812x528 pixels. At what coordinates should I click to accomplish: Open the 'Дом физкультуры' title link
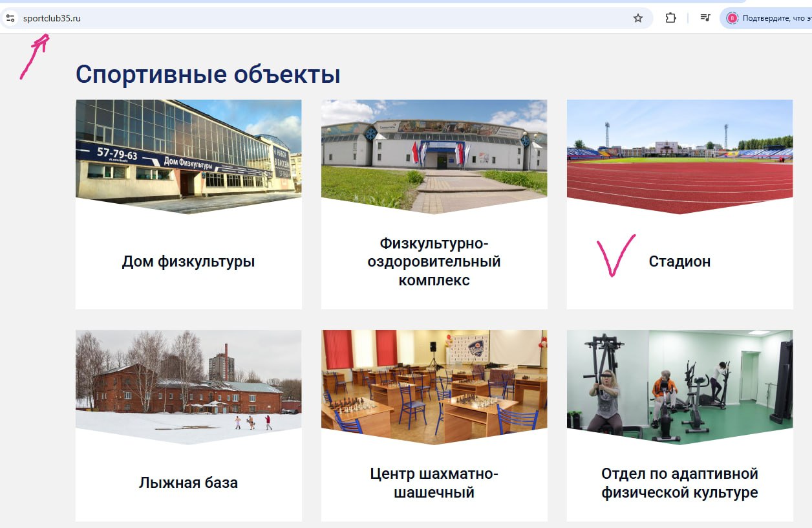(x=188, y=261)
